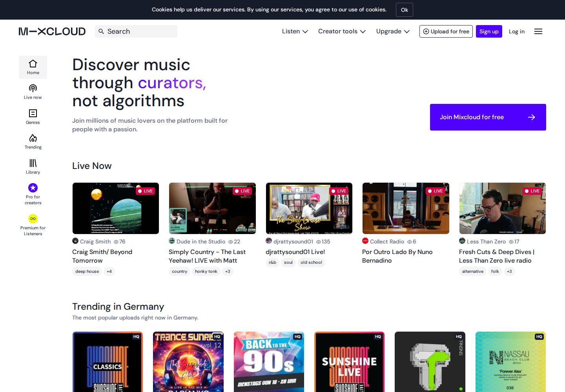Click Dude in the Studio avatar

[172, 241]
